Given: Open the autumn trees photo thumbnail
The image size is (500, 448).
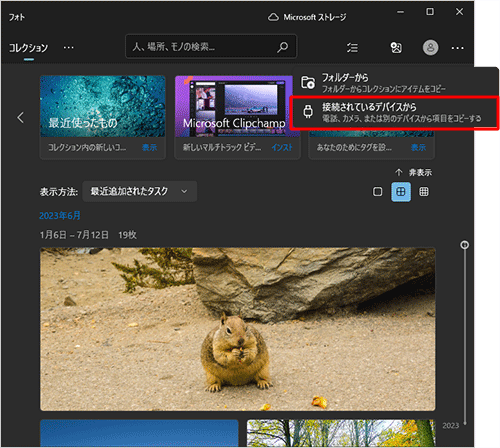Looking at the screenshot, I should click(341, 433).
